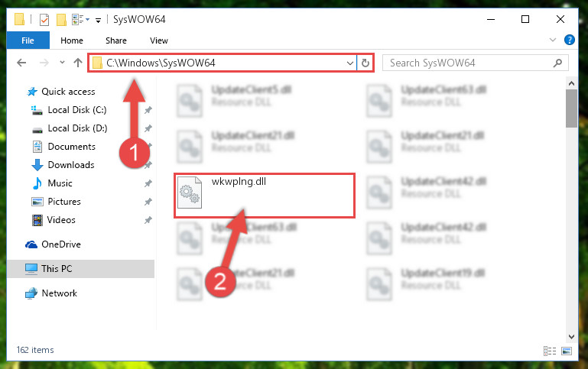This screenshot has width=588, height=369.
Task: Open the recent locations dropdown arrow
Action: click(62, 63)
